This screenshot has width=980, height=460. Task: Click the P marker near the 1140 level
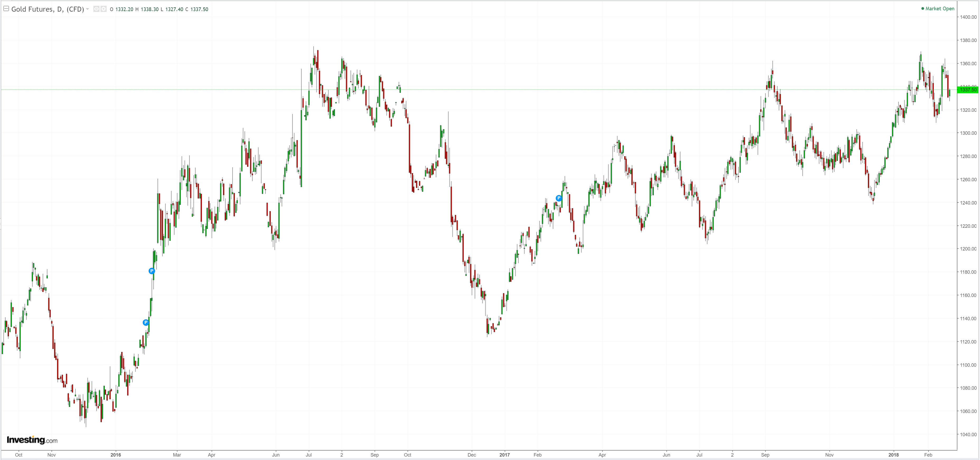[146, 323]
